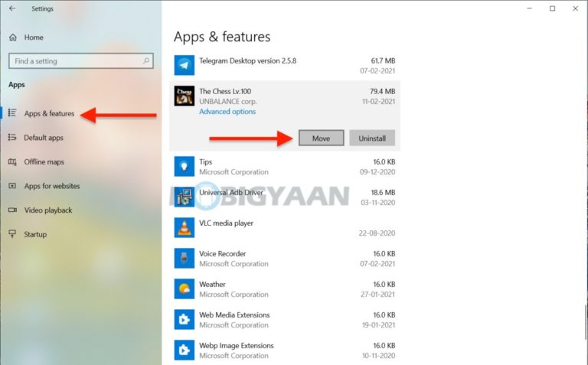Viewport: 588px width, 365px height.
Task: Minimize the Settings window
Action: (x=530, y=8)
